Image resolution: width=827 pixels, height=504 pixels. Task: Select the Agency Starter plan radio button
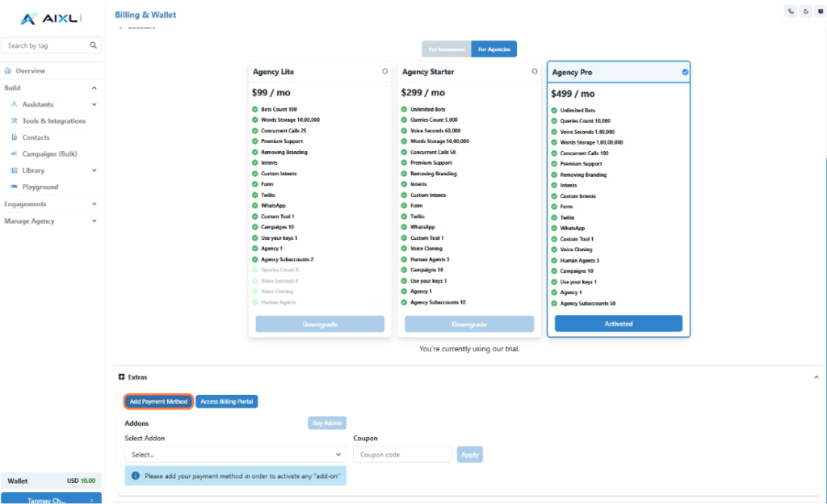point(535,72)
